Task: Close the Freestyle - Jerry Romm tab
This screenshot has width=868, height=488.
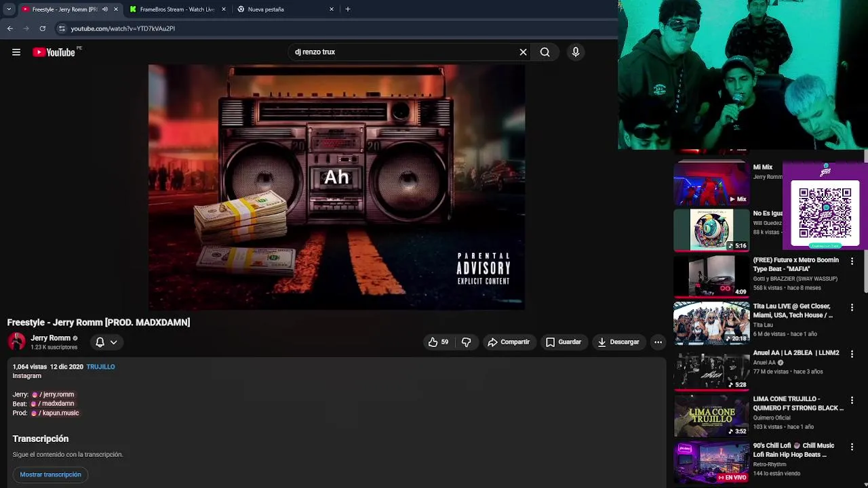Action: [x=116, y=9]
